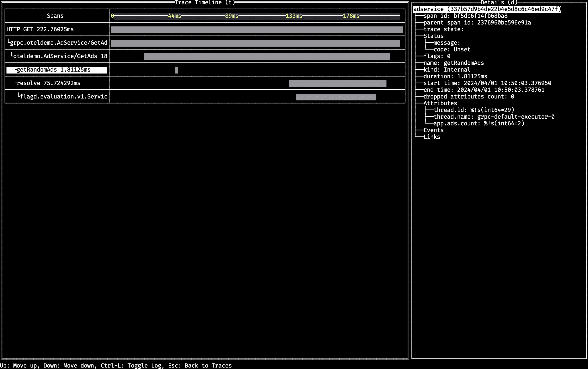This screenshot has height=369, width=588.
Task: Select the adservice root node header
Action: click(x=487, y=9)
